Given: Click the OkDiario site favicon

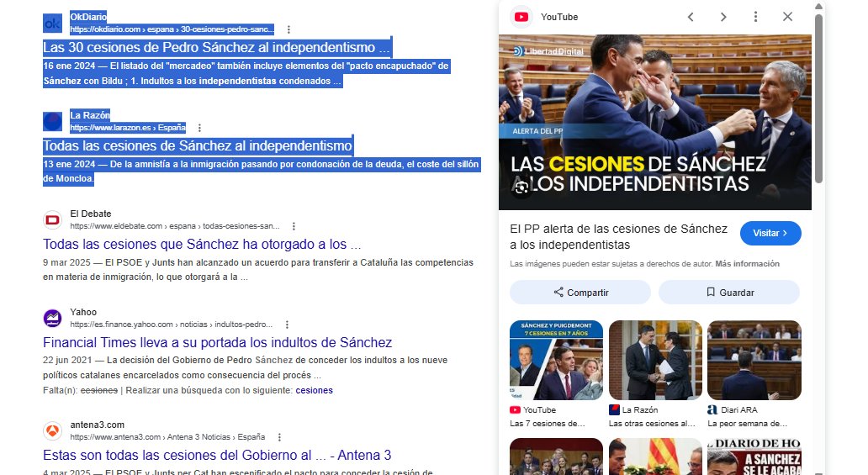Looking at the screenshot, I should coord(53,24).
